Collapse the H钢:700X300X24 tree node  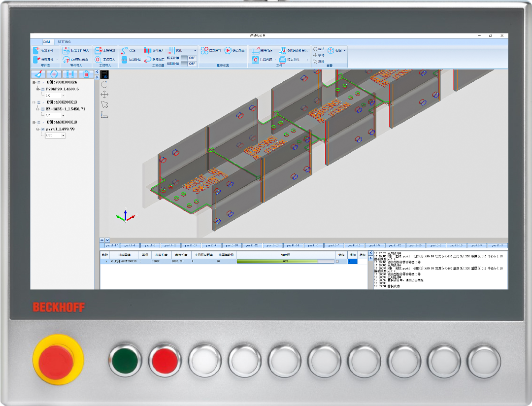(34, 82)
